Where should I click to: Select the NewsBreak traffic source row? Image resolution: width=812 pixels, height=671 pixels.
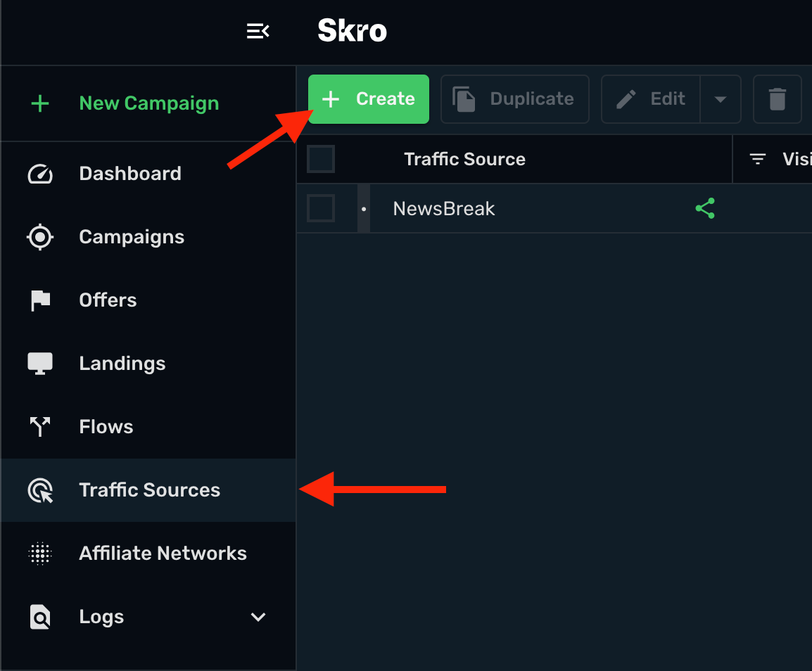pos(554,208)
